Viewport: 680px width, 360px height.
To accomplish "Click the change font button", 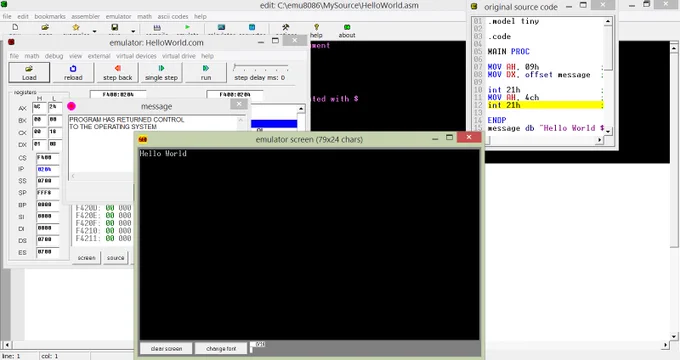I will 221,348.
